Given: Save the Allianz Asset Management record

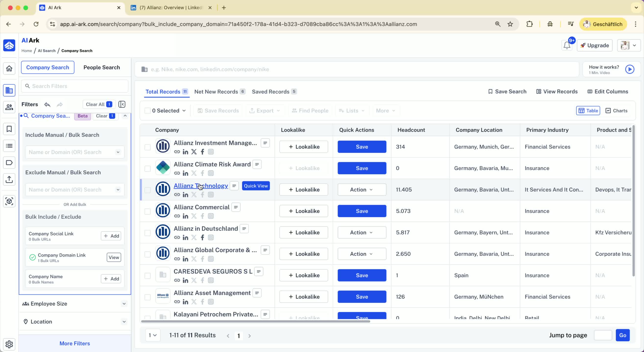Looking at the screenshot, I should (x=361, y=297).
